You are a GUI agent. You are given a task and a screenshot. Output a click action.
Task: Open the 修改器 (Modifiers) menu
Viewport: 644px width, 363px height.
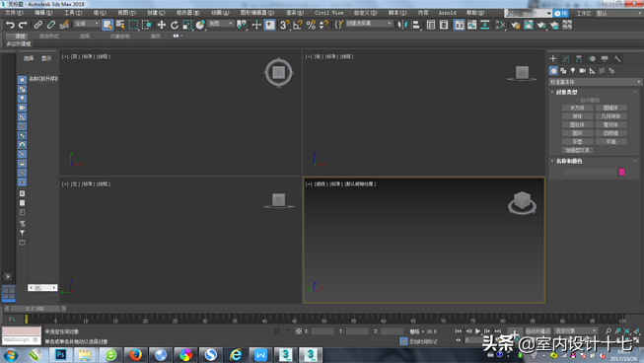[x=187, y=13]
